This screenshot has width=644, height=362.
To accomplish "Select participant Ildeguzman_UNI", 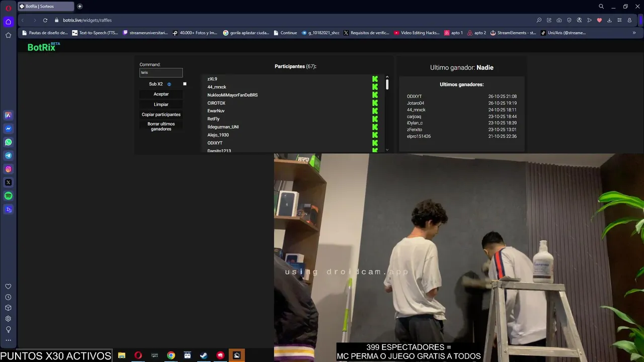I will (223, 127).
